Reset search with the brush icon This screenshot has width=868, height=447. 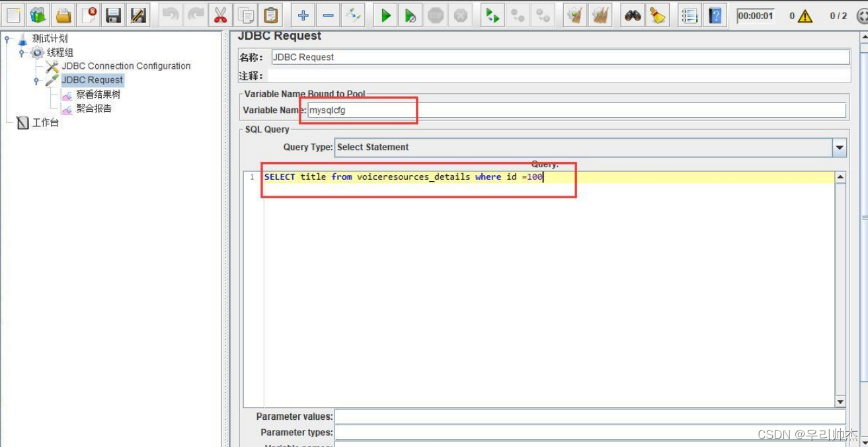658,15
